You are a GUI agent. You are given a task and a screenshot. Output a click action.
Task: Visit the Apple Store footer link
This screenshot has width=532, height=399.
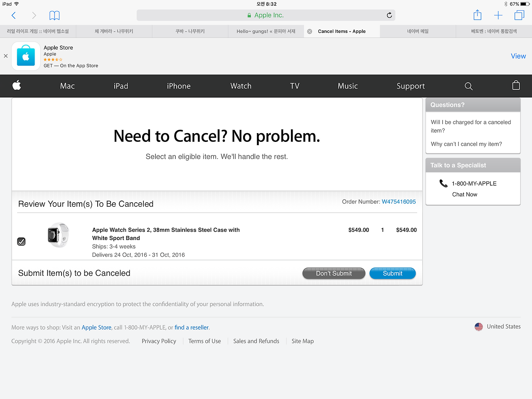click(x=96, y=327)
